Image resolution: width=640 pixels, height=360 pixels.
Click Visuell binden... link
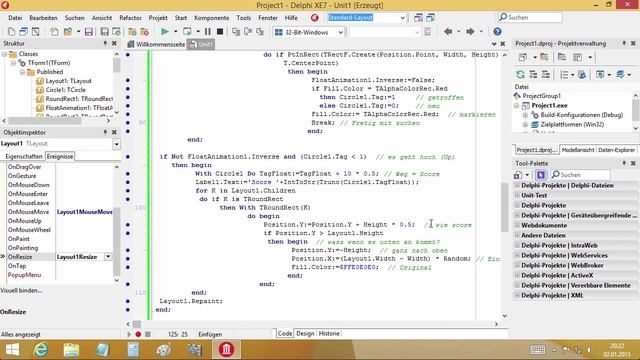click(21, 291)
